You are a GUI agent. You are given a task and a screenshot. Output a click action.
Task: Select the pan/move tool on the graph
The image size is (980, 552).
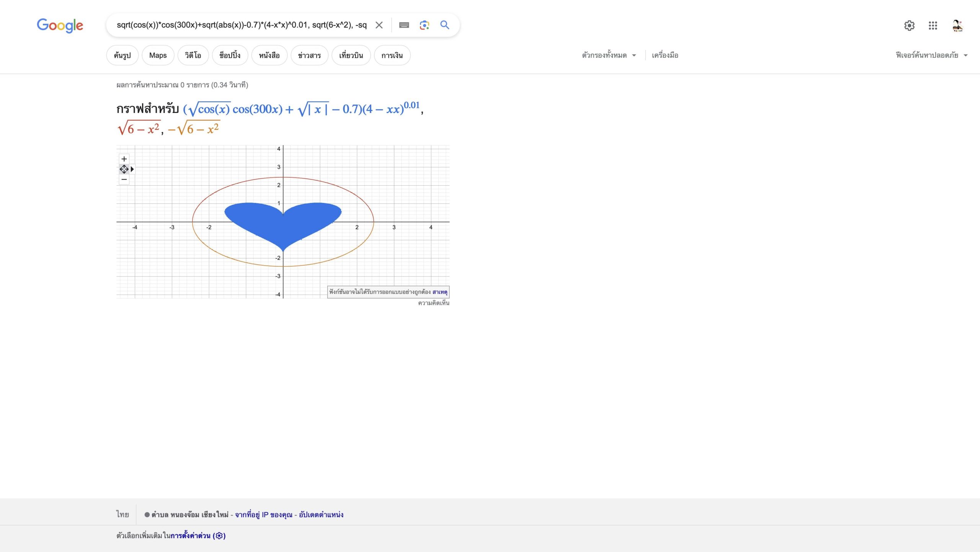[124, 169]
